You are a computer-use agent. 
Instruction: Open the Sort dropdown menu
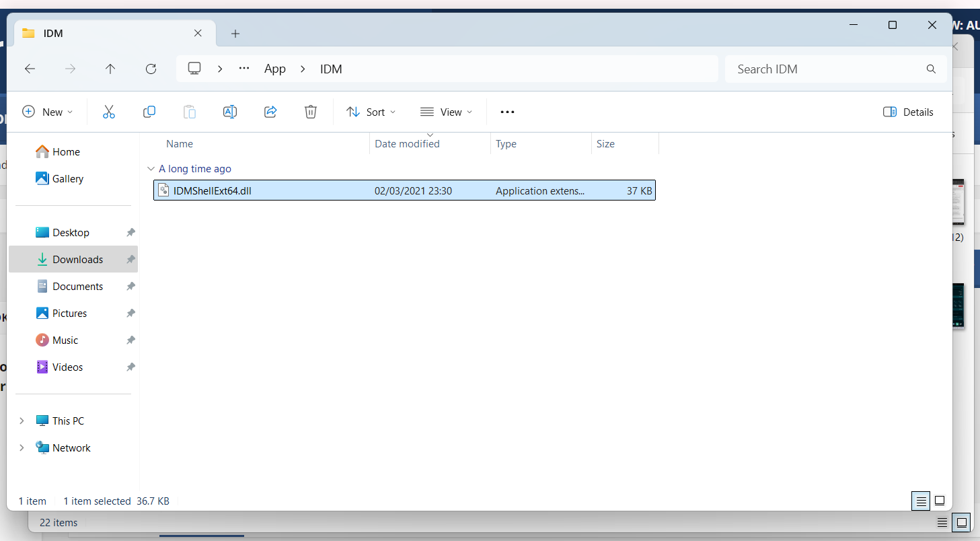371,112
